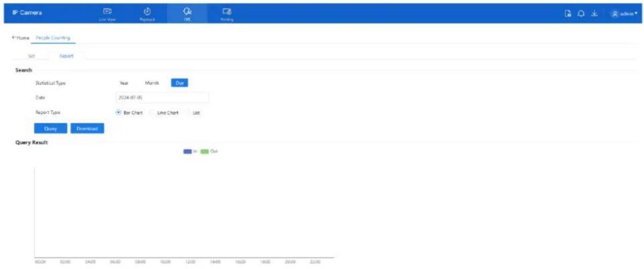Viewport: 644px width, 269px height.
Task: Click the 22:00 axis label
Action: point(315,263)
